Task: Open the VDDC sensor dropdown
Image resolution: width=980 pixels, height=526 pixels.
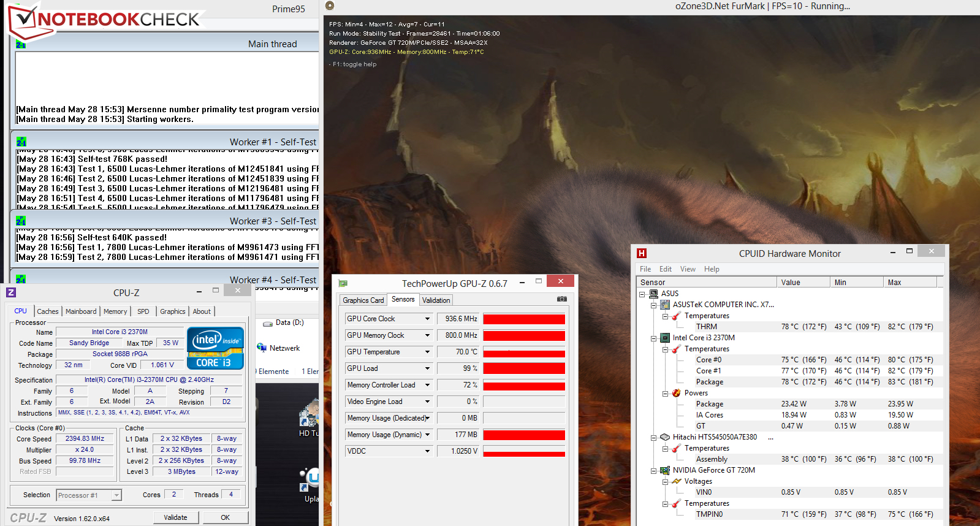Action: [x=427, y=451]
